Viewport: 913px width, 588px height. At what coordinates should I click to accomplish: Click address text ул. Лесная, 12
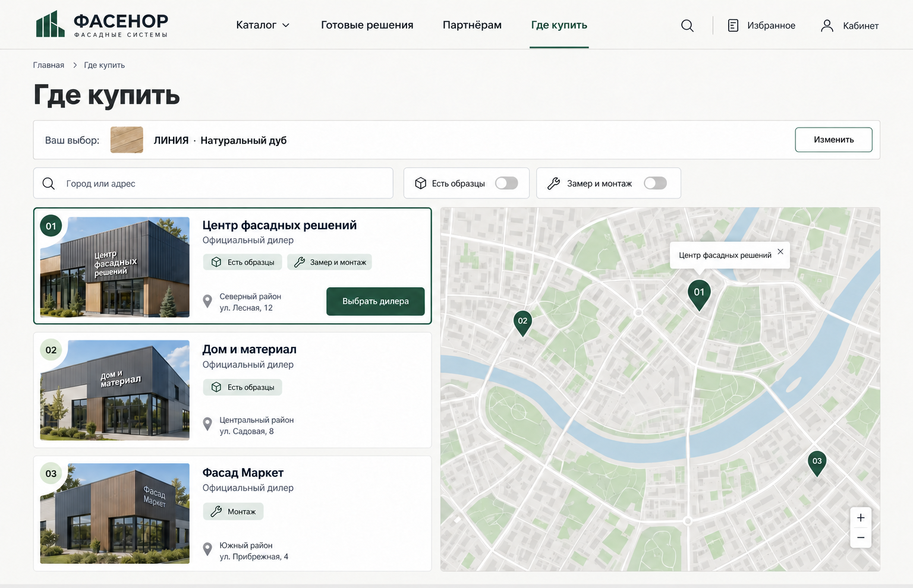(246, 308)
